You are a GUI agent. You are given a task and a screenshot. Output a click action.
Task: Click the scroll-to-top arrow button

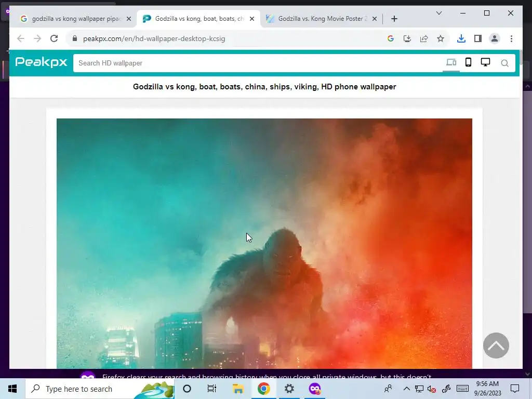(496, 345)
